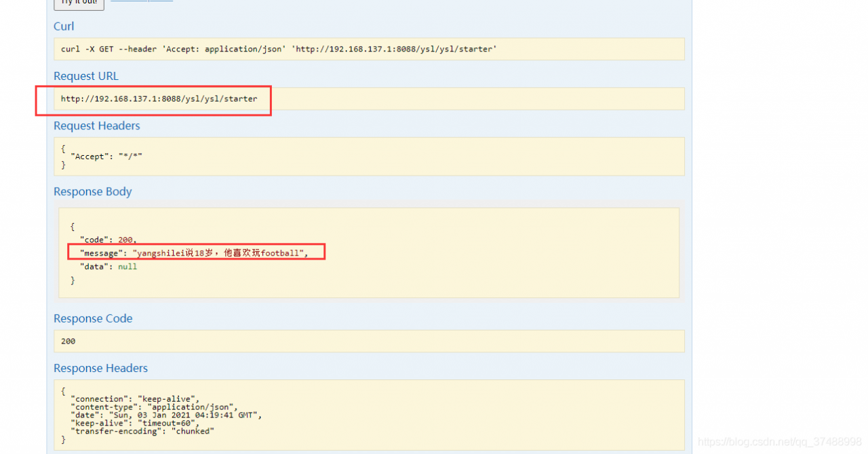Screen dimensions: 868x454
Task: Click the curl command text box
Action: 369,49
